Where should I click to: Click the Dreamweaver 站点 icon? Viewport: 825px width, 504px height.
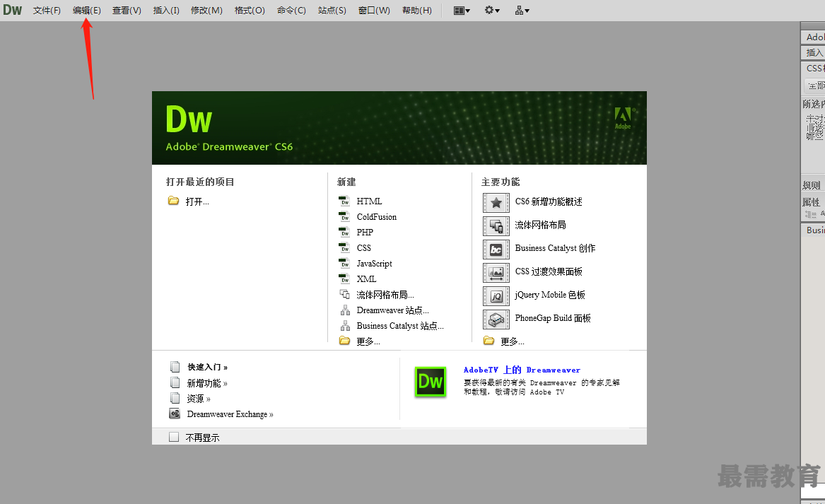click(345, 310)
